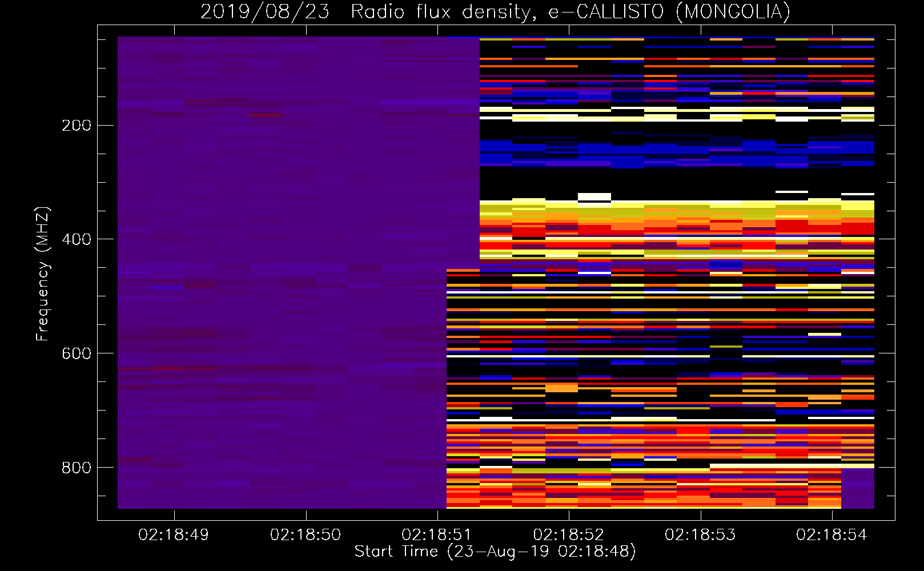Click the time tick label '02:18:49'
924x571 pixels.
click(x=174, y=535)
